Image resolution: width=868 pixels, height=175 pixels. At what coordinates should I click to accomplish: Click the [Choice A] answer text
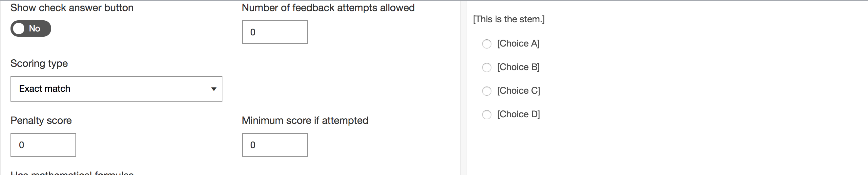(518, 43)
